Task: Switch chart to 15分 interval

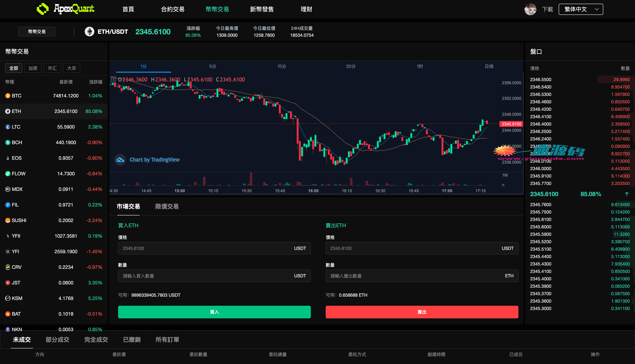Action: click(x=281, y=66)
